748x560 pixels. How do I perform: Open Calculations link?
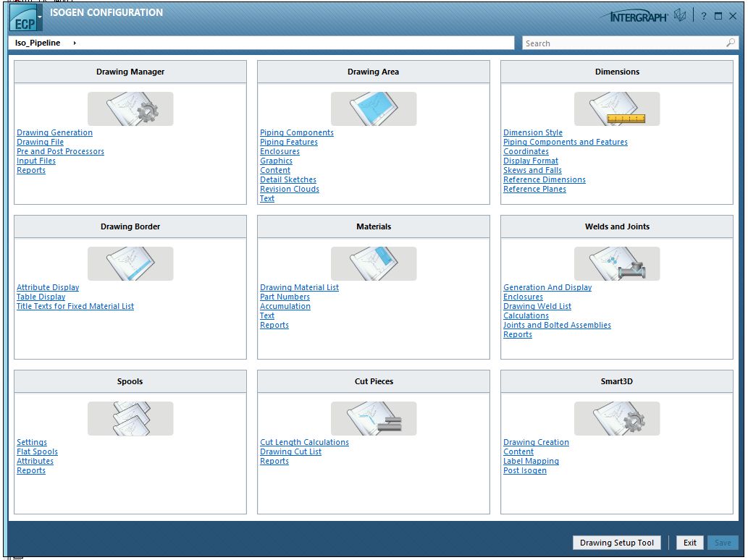(526, 315)
